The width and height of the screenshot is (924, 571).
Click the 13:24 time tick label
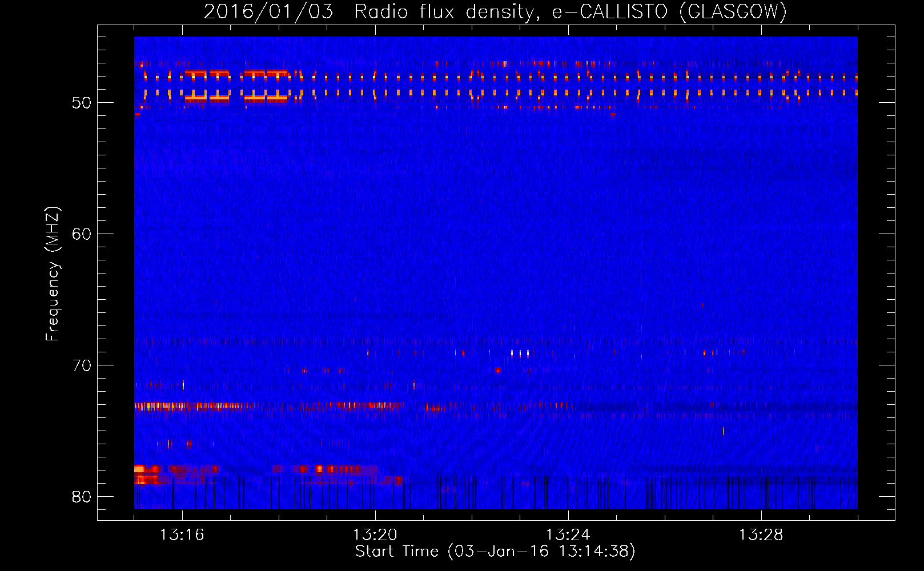click(x=568, y=535)
